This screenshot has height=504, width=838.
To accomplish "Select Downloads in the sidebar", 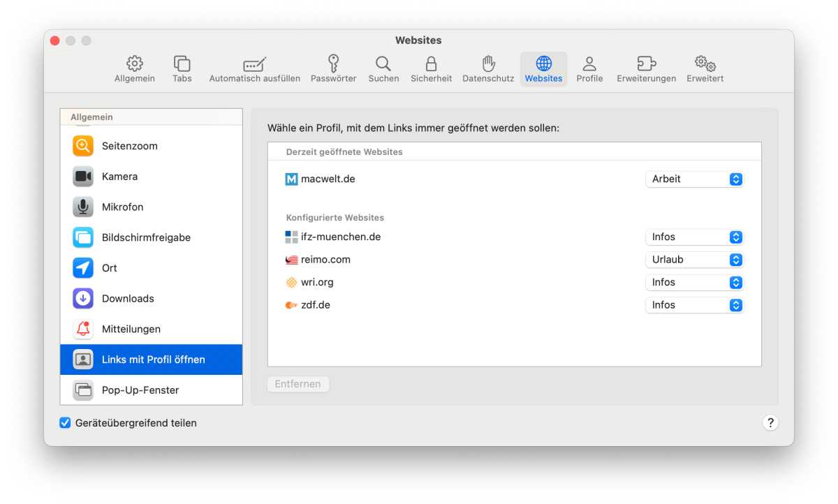I will pyautogui.click(x=152, y=299).
